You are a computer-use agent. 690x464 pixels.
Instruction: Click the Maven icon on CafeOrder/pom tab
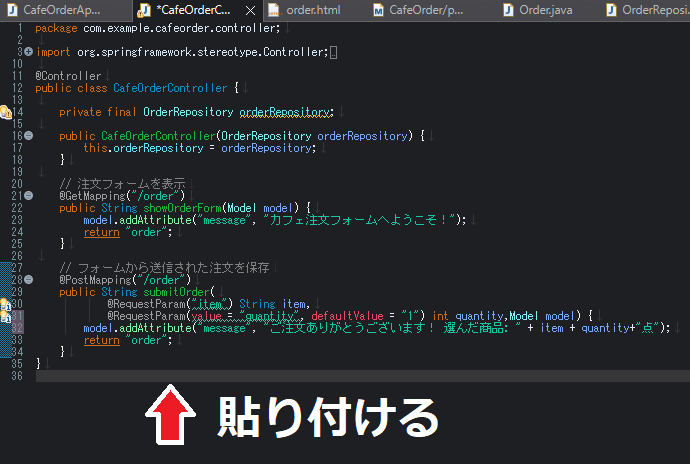(x=379, y=10)
